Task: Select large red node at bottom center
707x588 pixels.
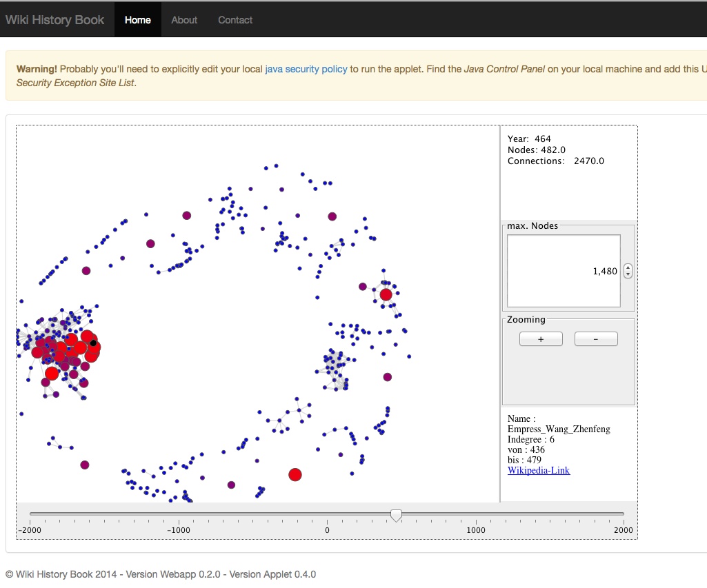Action: 295,474
